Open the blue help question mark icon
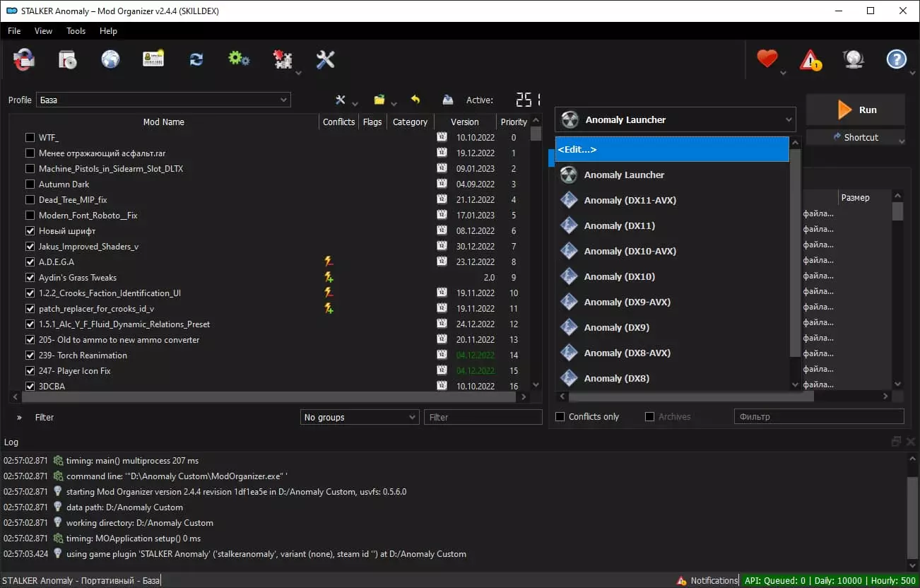The width and height of the screenshot is (920, 588). [x=897, y=59]
